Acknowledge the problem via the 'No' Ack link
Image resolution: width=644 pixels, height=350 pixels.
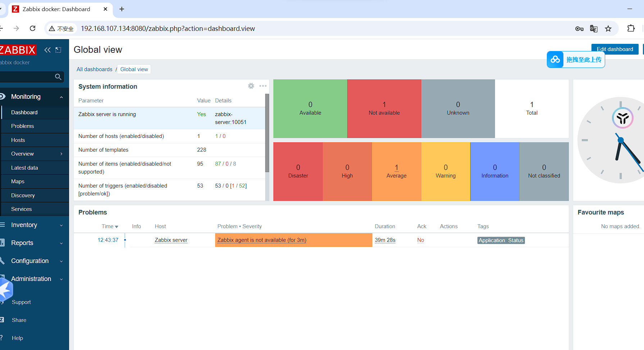coord(421,240)
